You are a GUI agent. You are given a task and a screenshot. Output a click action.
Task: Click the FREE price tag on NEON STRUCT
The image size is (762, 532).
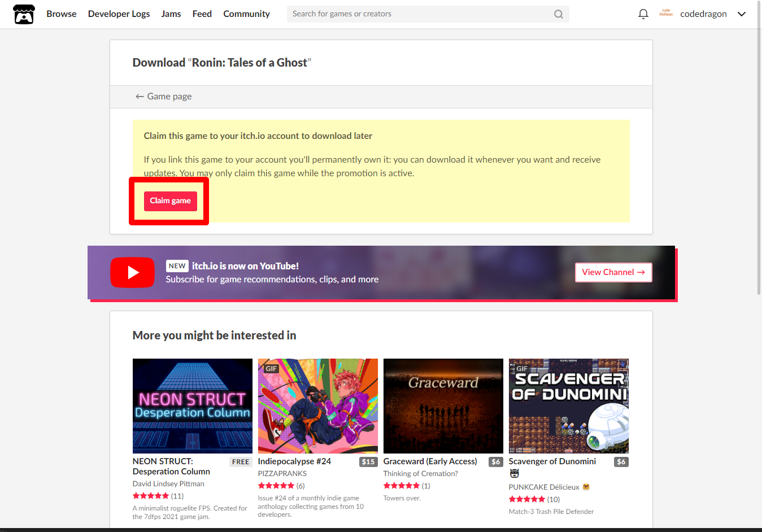tap(241, 462)
